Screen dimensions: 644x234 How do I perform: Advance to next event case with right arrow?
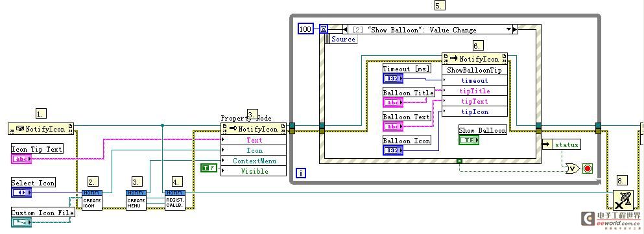click(x=515, y=30)
